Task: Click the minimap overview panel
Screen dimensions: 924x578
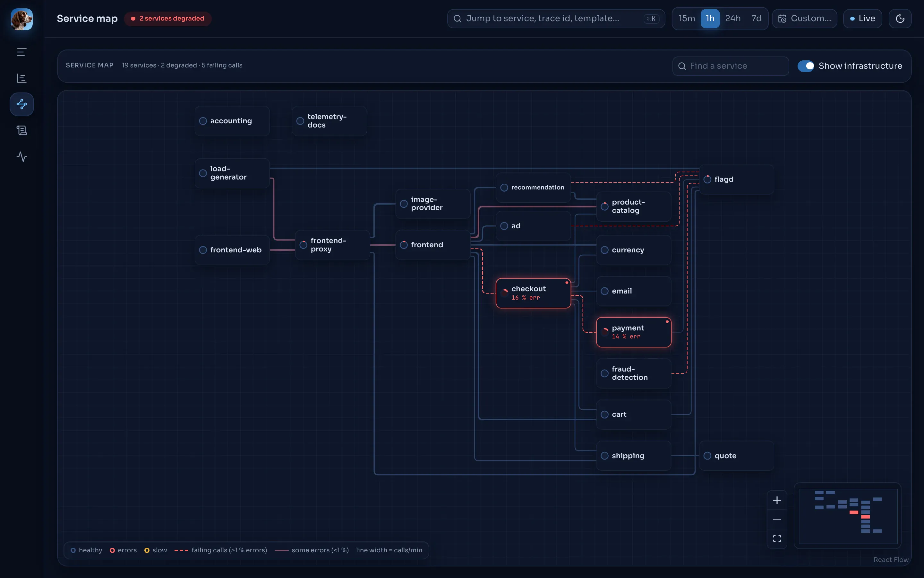Action: [848, 516]
